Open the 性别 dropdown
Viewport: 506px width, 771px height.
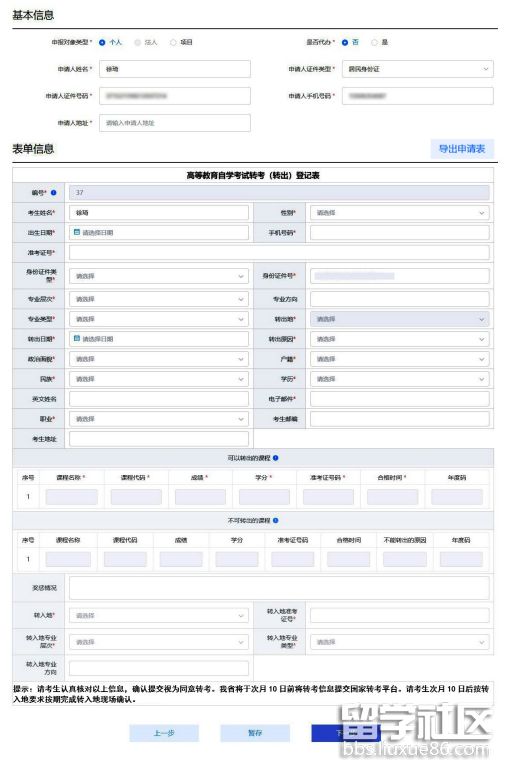(x=399, y=213)
